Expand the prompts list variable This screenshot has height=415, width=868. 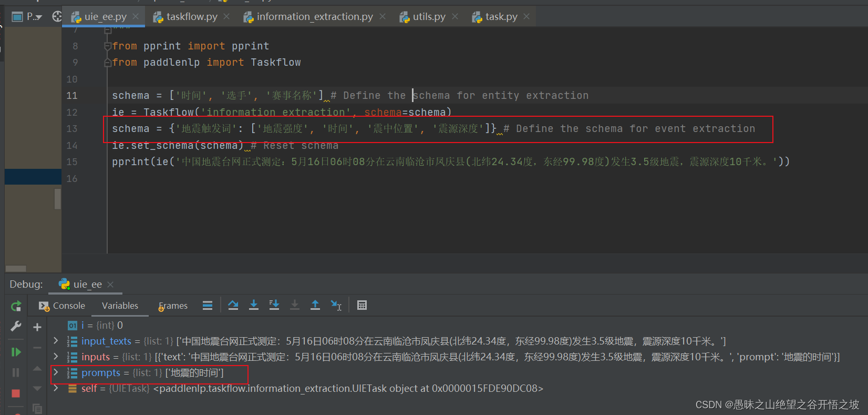56,372
